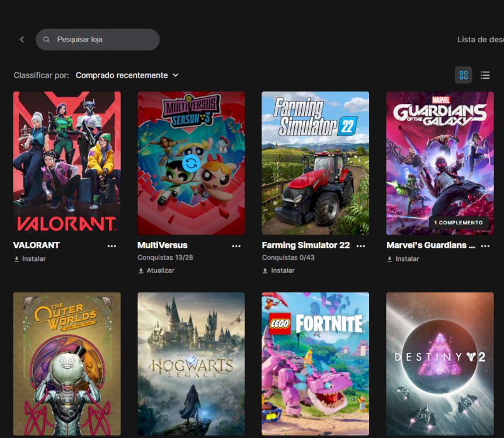This screenshot has width=504, height=438.
Task: Open VALORANT cover thumbnail
Action: coord(67,163)
